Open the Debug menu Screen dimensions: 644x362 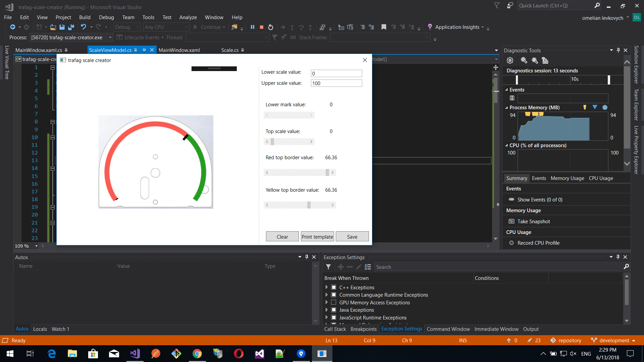[106, 17]
